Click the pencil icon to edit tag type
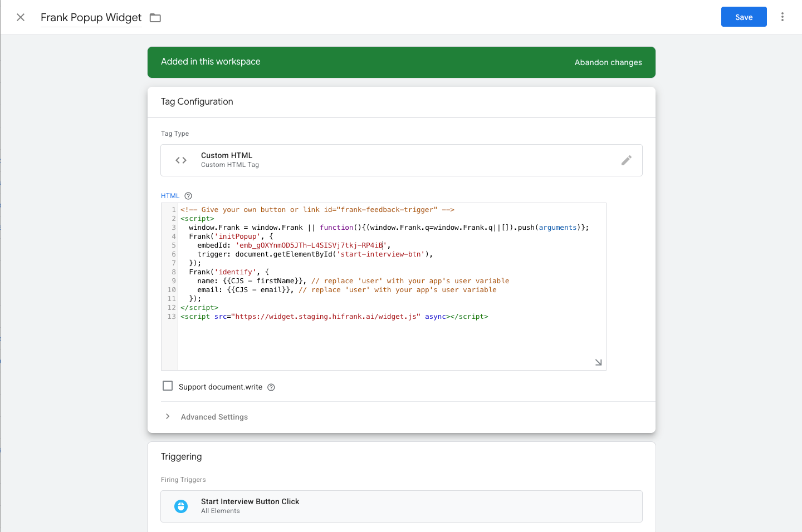Image resolution: width=802 pixels, height=532 pixels. coord(627,160)
